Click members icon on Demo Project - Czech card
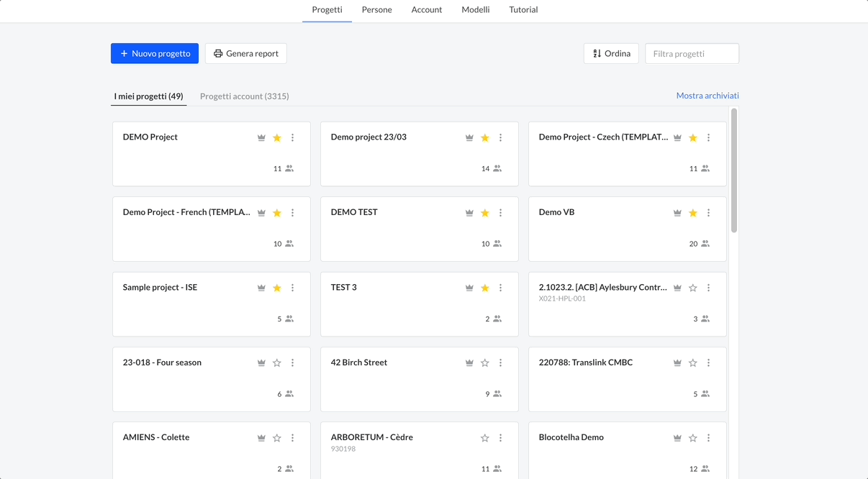Viewport: 868px width, 479px height. click(705, 168)
